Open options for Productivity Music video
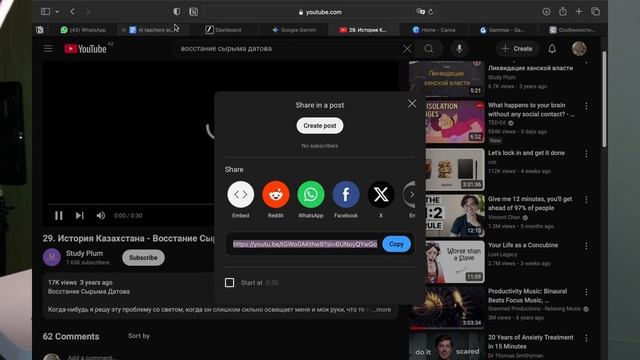 click(587, 292)
